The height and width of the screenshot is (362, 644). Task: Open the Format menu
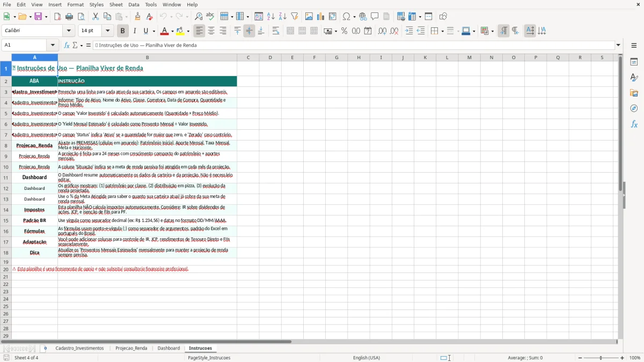[75, 4]
